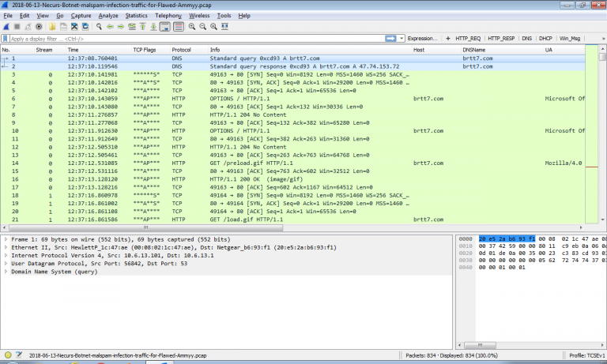Expand User Datagram Protocol row
Image resolution: width=607 pixels, height=364 pixels.
(6, 264)
